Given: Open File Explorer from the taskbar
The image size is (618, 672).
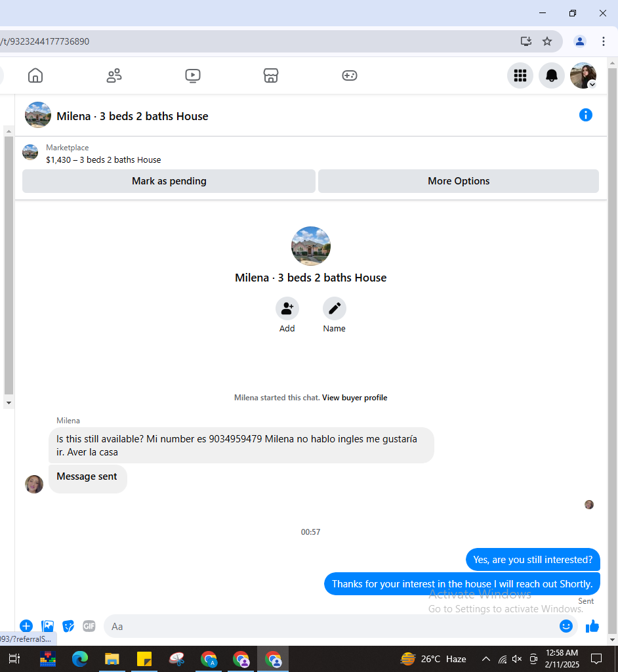Looking at the screenshot, I should pyautogui.click(x=112, y=659).
